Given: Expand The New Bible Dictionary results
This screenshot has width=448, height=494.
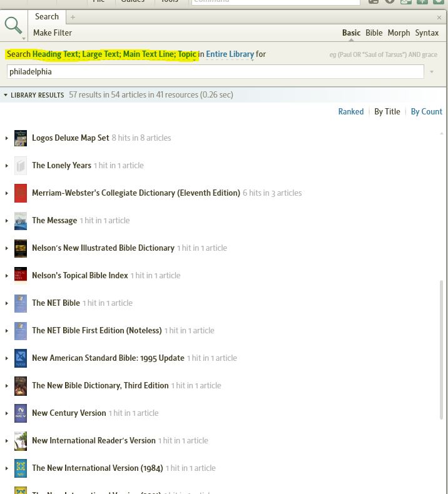Looking at the screenshot, I should pyautogui.click(x=7, y=386).
